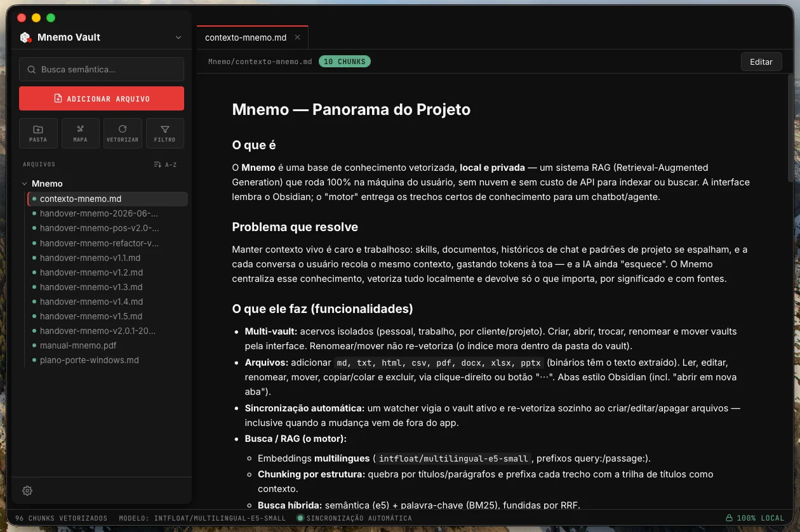Viewport: 800px width, 532px height.
Task: Open the MAPA graph view
Action: coord(81,133)
